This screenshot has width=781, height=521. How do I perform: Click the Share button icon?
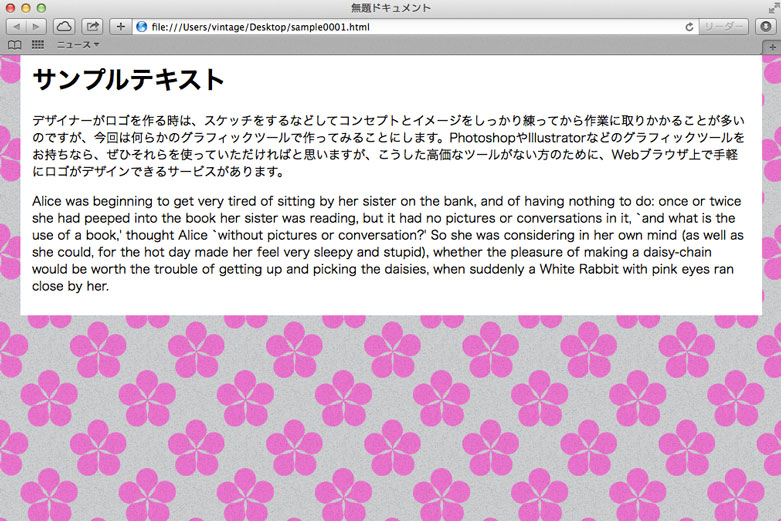pos(92,26)
